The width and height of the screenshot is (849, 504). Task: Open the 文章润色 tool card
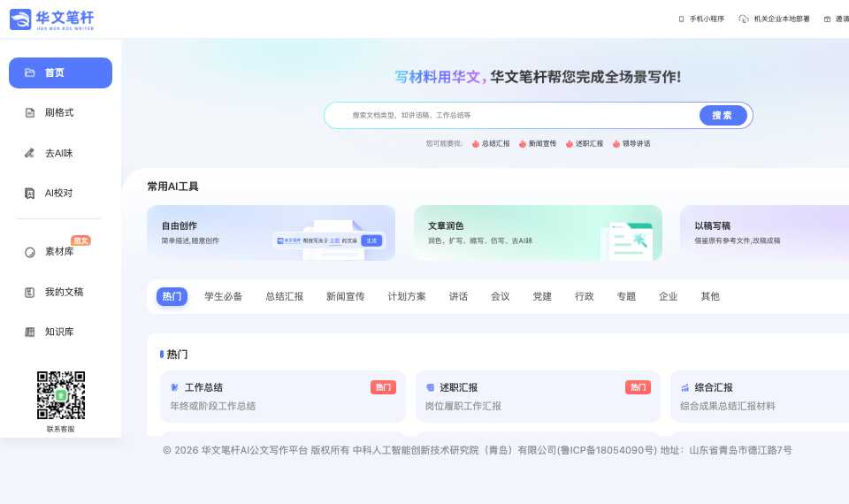(538, 233)
